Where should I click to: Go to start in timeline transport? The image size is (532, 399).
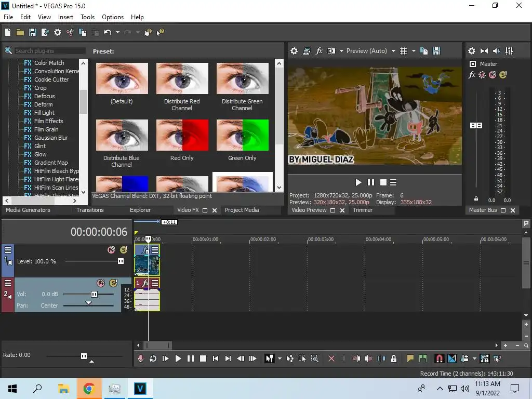click(216, 358)
